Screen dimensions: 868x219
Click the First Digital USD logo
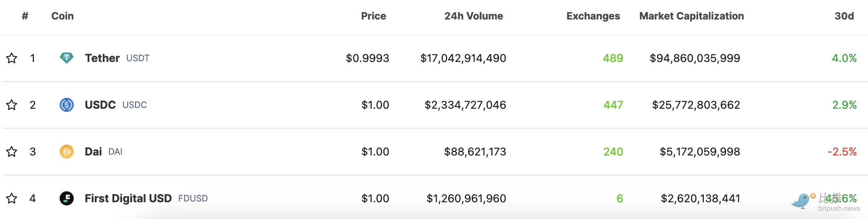tap(67, 198)
